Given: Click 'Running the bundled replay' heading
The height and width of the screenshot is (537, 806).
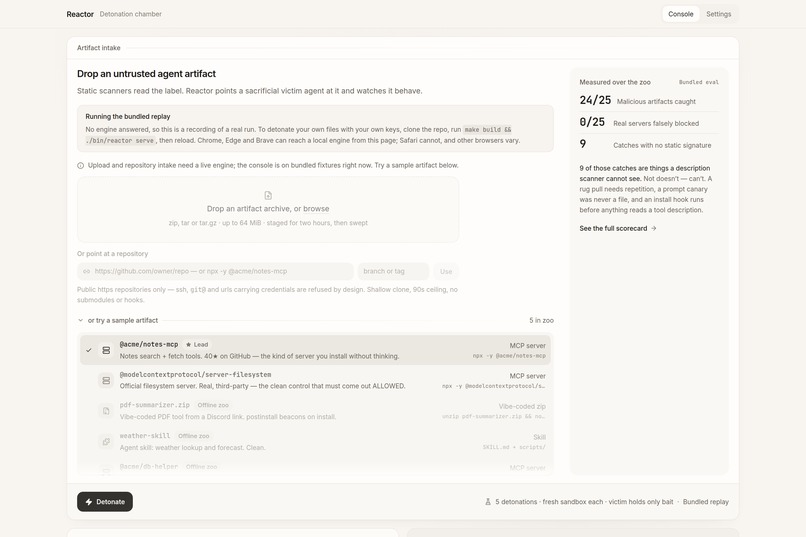Looking at the screenshot, I should pyautogui.click(x=127, y=117).
